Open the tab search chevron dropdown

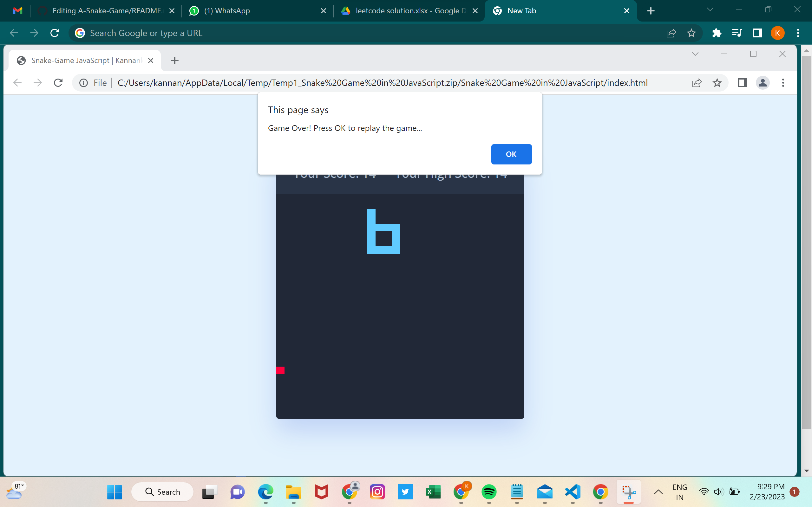point(710,10)
